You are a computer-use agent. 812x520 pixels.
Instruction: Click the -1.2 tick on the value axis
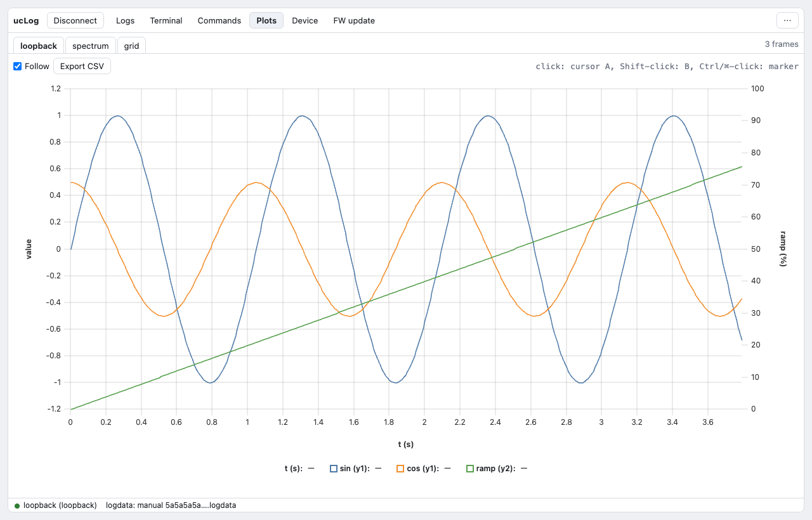(54, 409)
